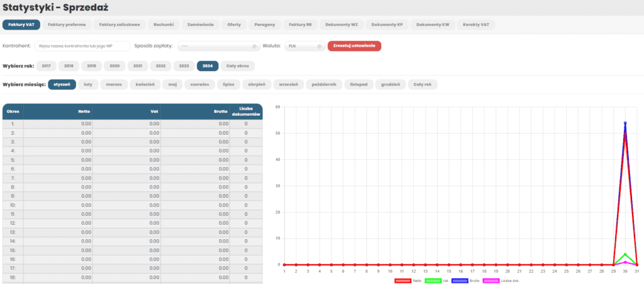The width and height of the screenshot is (644, 284).
Task: Click the Liczba dokumentów column header
Action: [x=245, y=111]
